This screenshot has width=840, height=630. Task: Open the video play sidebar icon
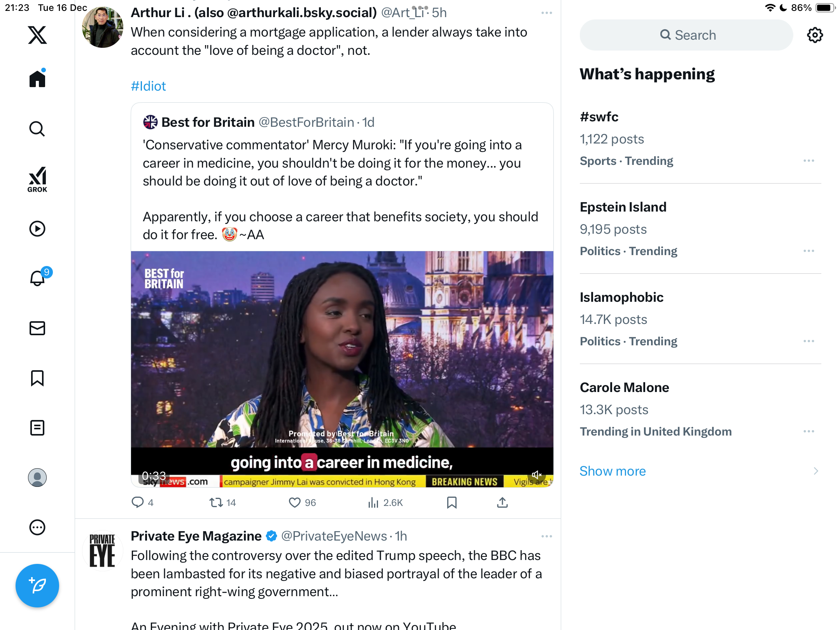(37, 229)
